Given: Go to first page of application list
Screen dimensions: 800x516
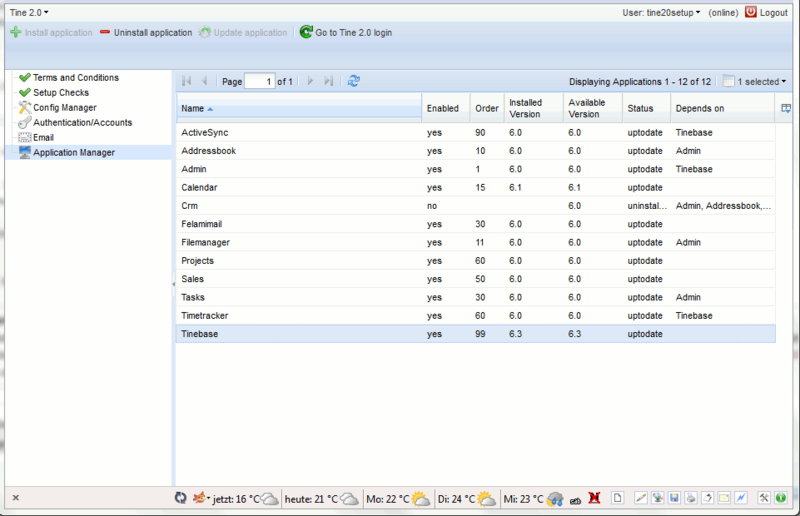Looking at the screenshot, I should (187, 81).
